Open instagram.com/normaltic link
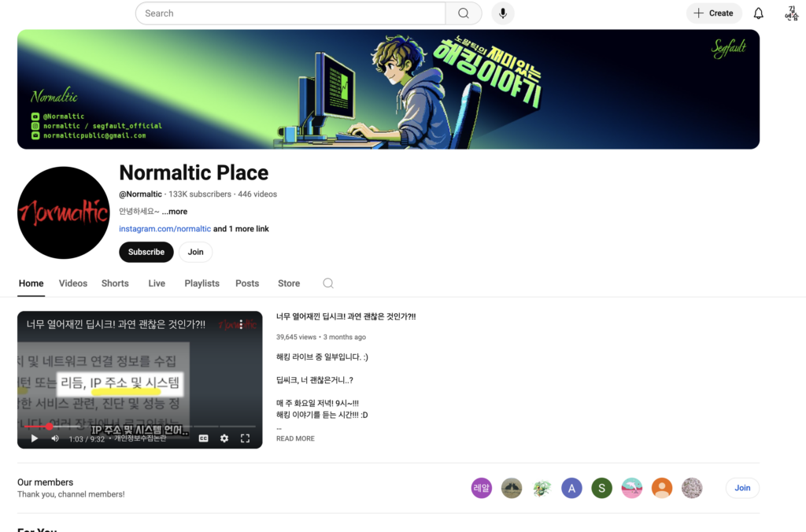The image size is (806, 532). 165,229
